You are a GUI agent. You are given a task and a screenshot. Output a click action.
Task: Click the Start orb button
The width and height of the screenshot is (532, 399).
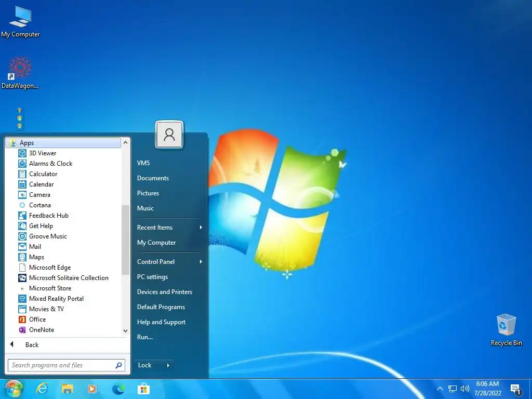(14, 389)
